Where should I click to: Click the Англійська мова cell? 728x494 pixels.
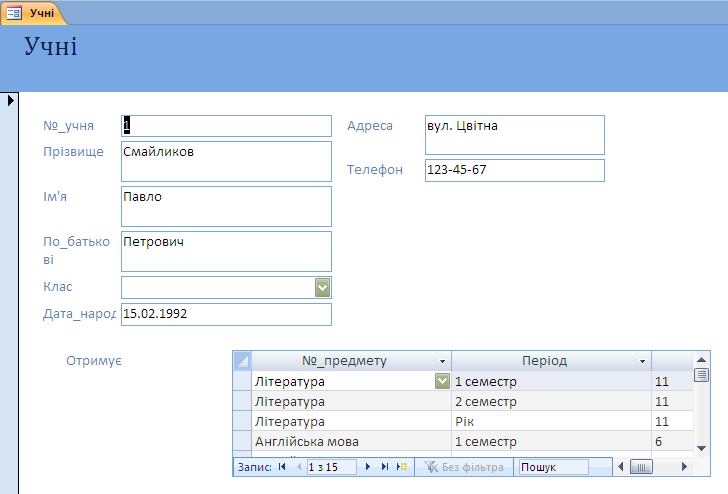pyautogui.click(x=351, y=441)
